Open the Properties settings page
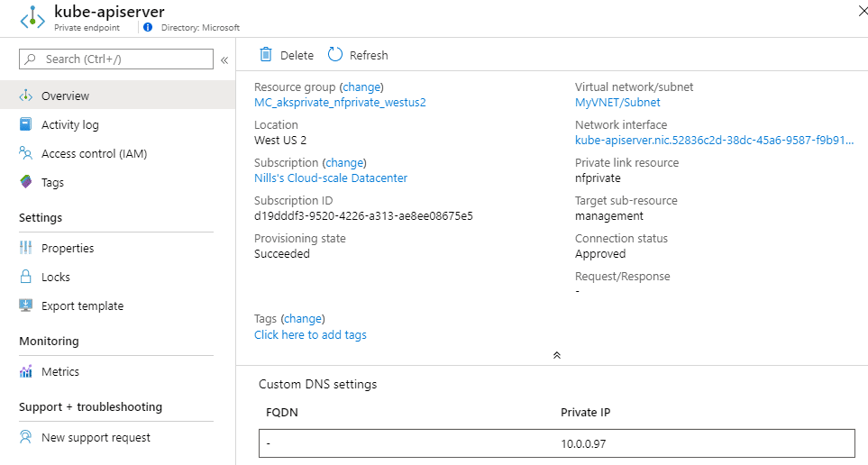The height and width of the screenshot is (465, 868). click(68, 248)
